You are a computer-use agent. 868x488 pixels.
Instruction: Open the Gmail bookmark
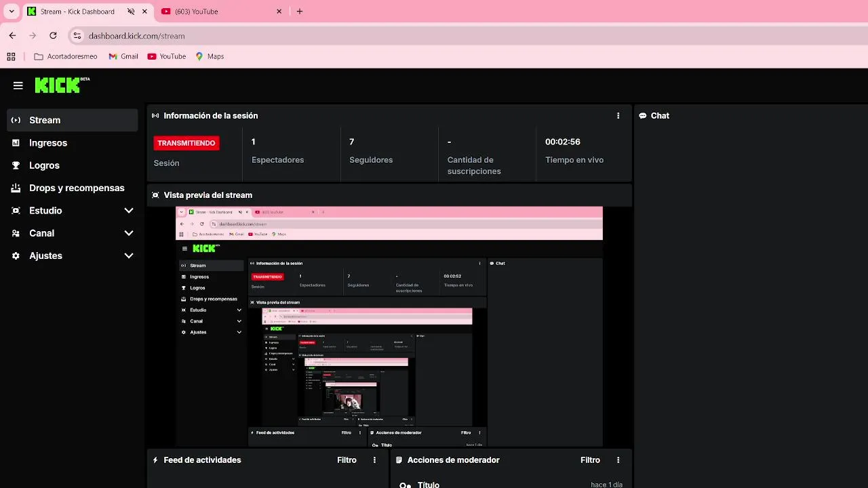tap(123, 56)
